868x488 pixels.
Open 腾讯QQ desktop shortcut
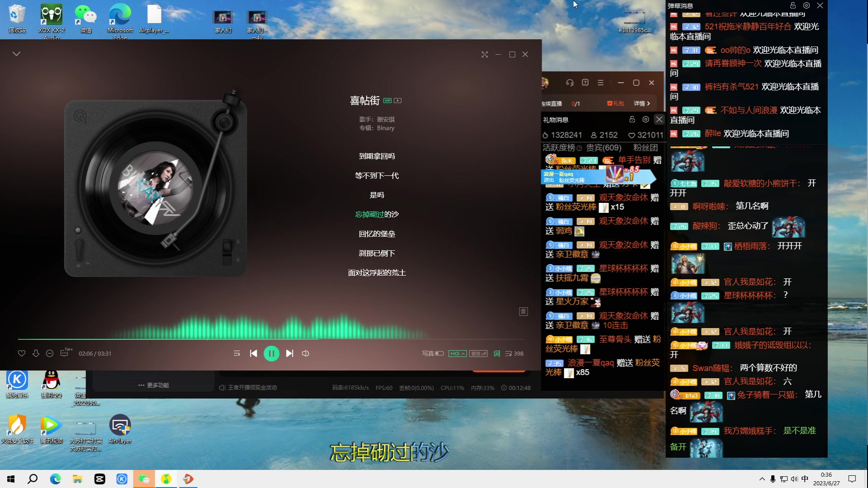(52, 384)
